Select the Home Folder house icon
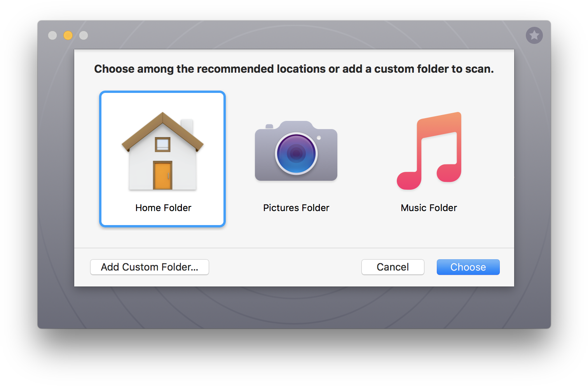The width and height of the screenshot is (588, 386). 162,151
